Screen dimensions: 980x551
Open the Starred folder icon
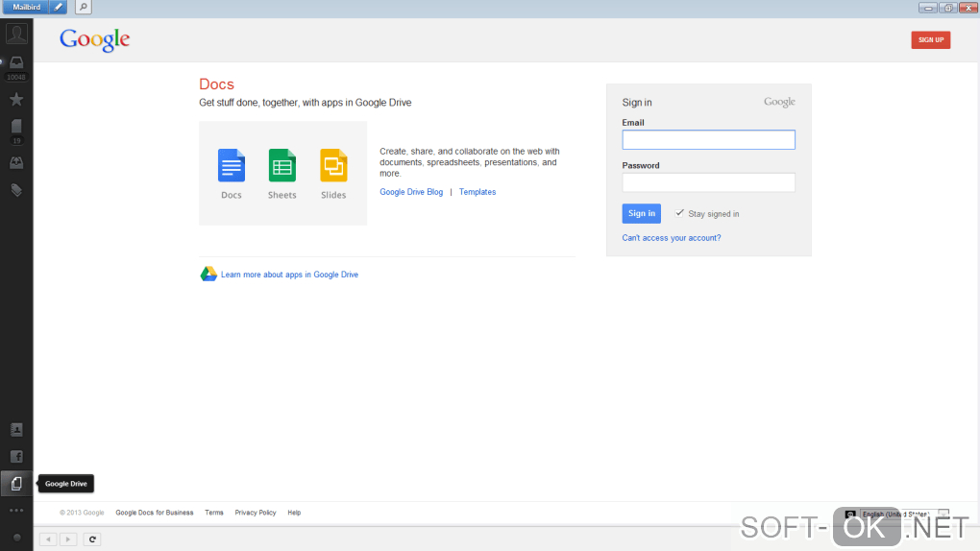pos(17,99)
